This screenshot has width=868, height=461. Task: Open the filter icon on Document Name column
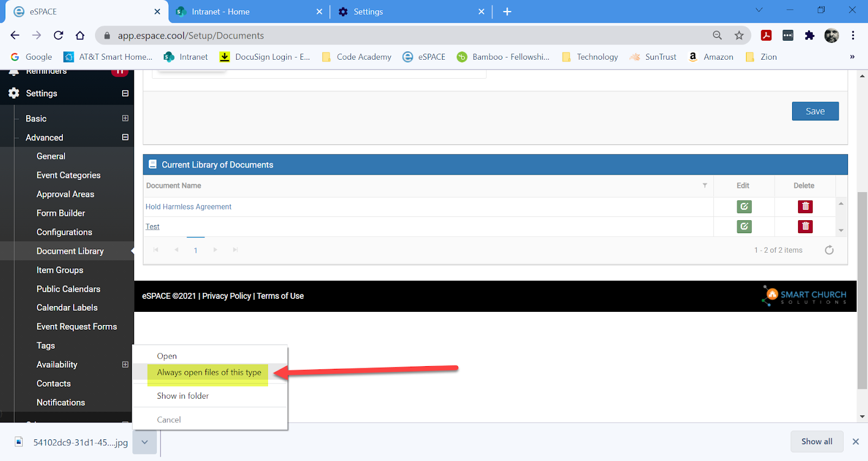(705, 185)
